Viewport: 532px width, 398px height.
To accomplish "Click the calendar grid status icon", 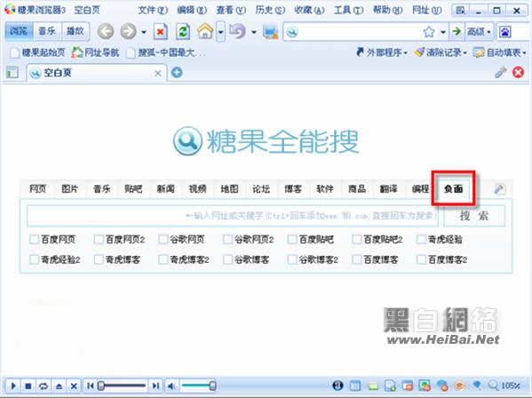I will [x=355, y=386].
